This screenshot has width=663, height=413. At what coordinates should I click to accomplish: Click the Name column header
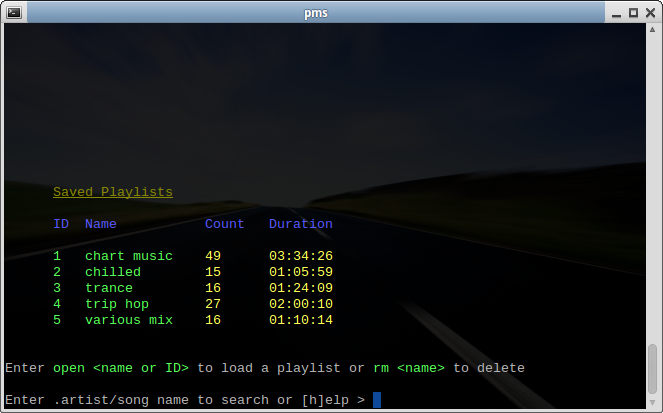pos(101,224)
